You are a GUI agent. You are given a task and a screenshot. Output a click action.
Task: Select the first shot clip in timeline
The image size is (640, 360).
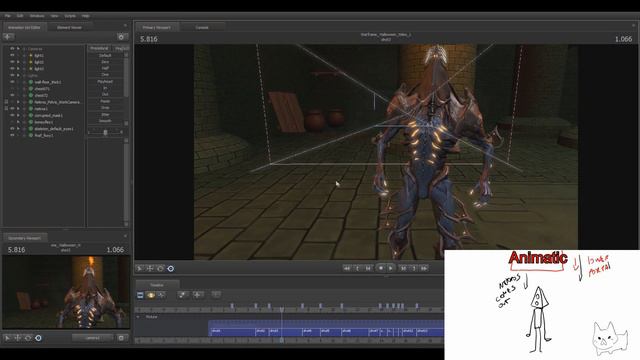tap(232, 331)
